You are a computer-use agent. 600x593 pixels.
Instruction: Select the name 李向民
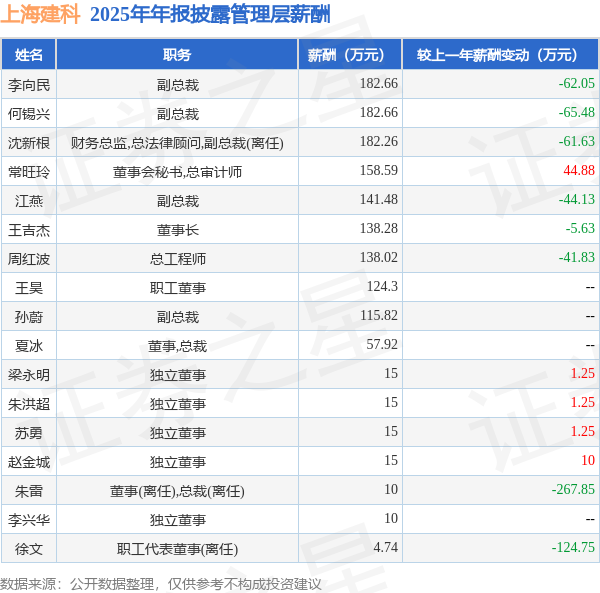pos(29,85)
